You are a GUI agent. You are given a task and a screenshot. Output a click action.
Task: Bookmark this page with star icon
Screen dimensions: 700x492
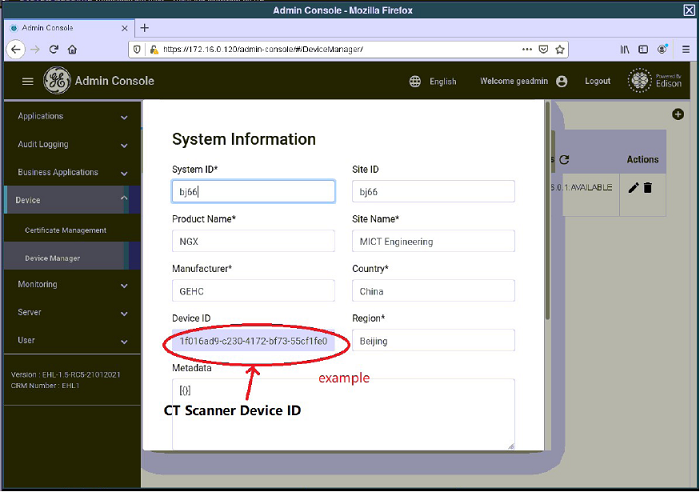(561, 48)
